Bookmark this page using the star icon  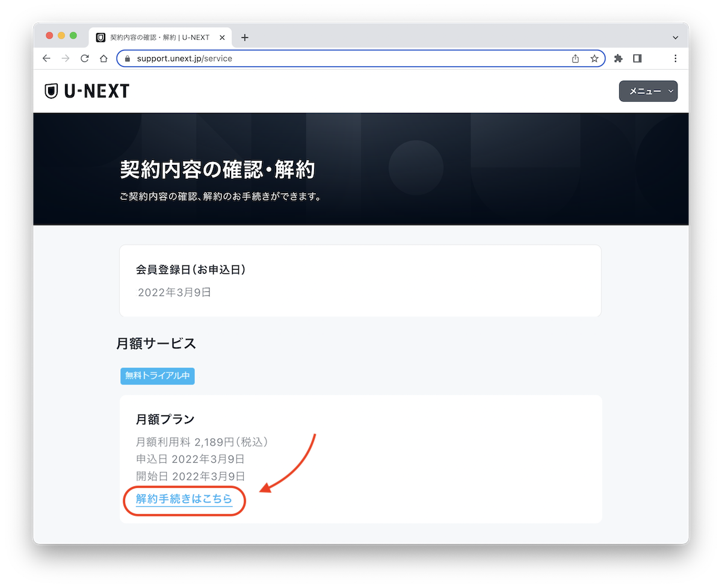[594, 58]
